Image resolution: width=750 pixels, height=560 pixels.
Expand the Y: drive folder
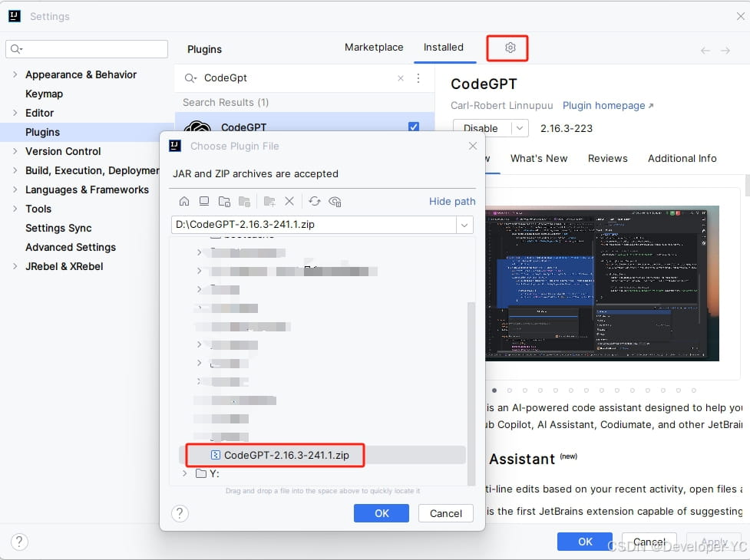[x=185, y=473]
